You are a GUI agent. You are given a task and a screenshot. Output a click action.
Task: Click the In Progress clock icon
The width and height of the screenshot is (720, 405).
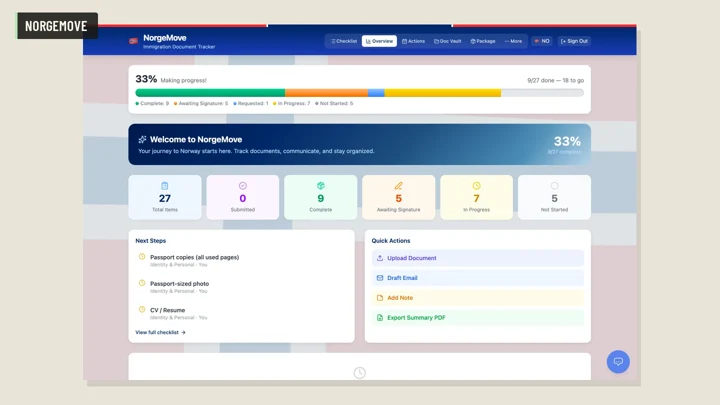coord(476,186)
